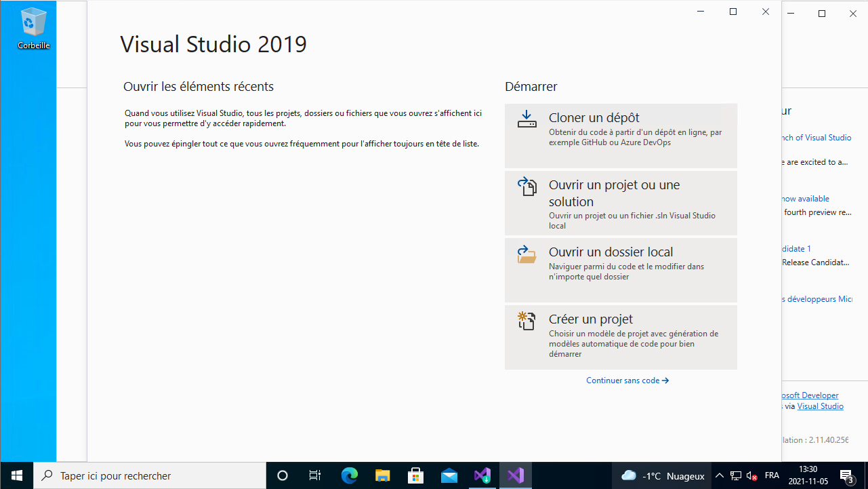The image size is (868, 489).
Task: Click the Taper ici pour rechercher search box
Action: [x=149, y=475]
